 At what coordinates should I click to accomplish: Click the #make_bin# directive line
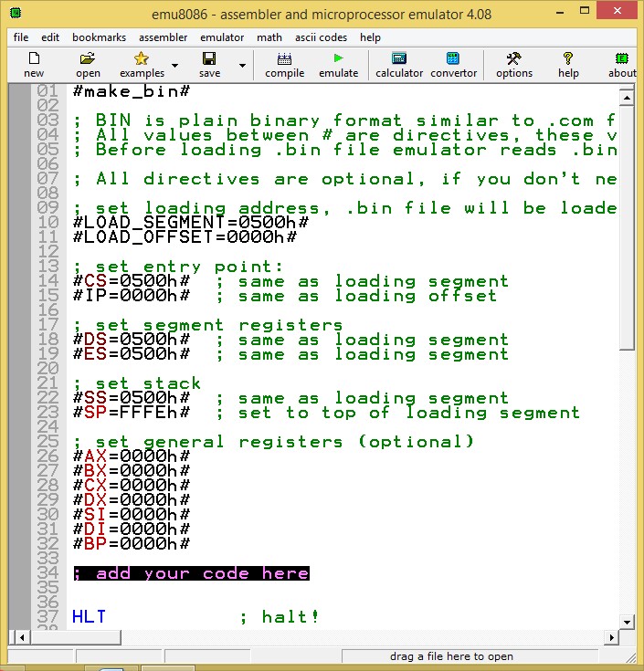coord(131,91)
